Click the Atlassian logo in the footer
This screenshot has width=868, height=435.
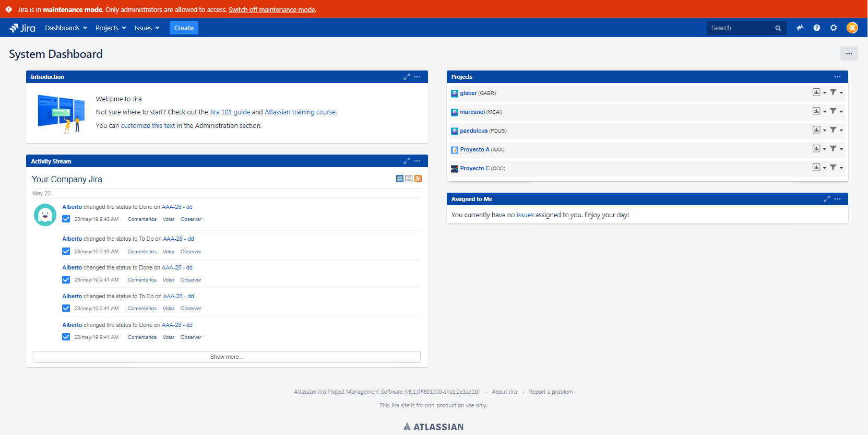coord(434,427)
